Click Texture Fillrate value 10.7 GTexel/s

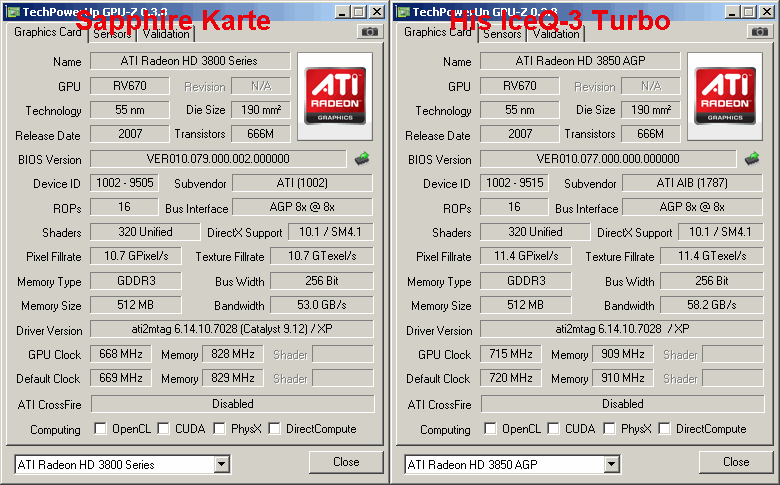tap(322, 256)
